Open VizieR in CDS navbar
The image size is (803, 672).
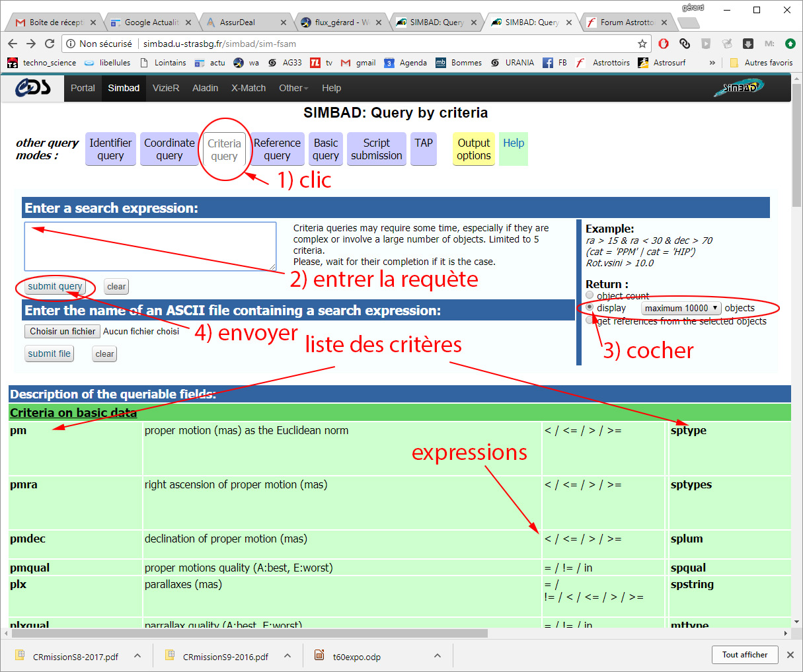(166, 88)
